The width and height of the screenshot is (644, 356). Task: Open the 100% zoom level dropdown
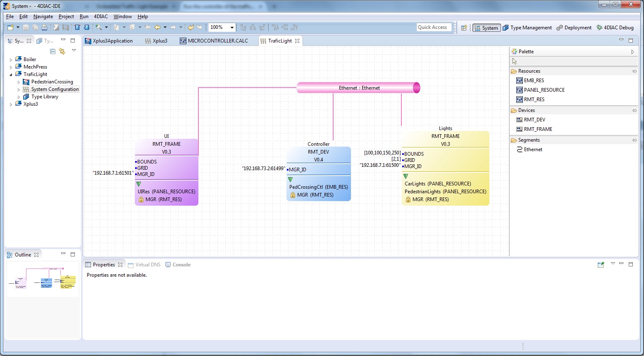click(x=232, y=28)
